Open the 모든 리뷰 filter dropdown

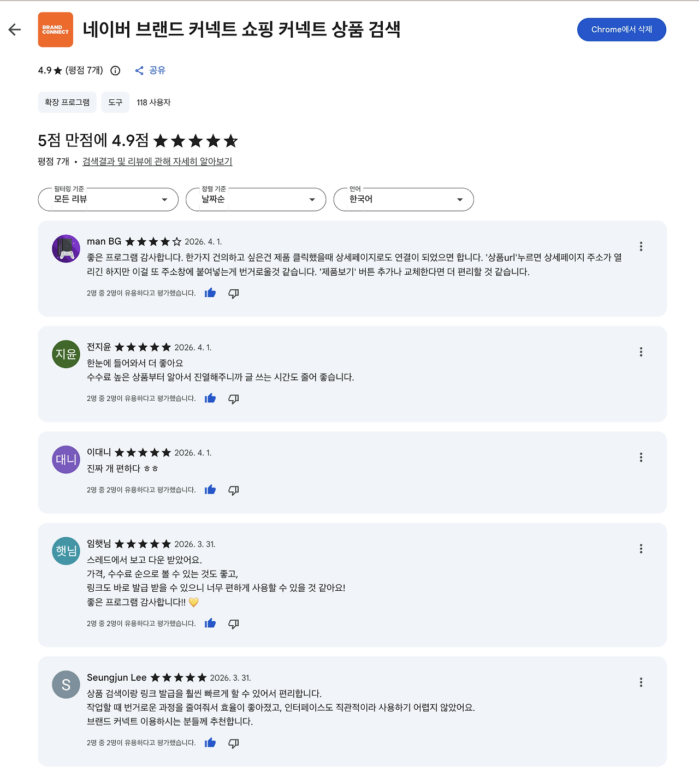(108, 199)
